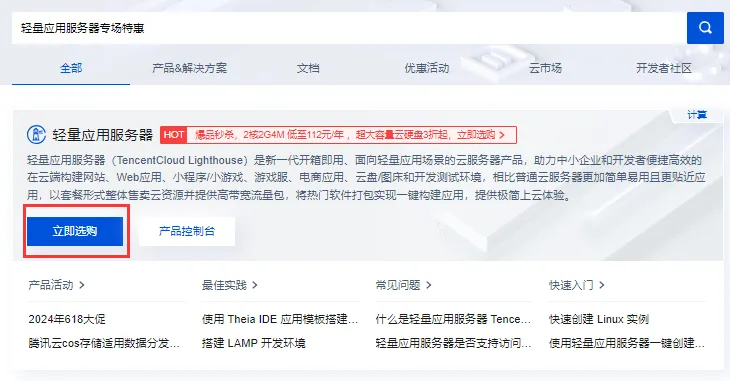Open the 快速创建 Linux 实例 link
This screenshot has height=381, width=730.
tap(599, 319)
